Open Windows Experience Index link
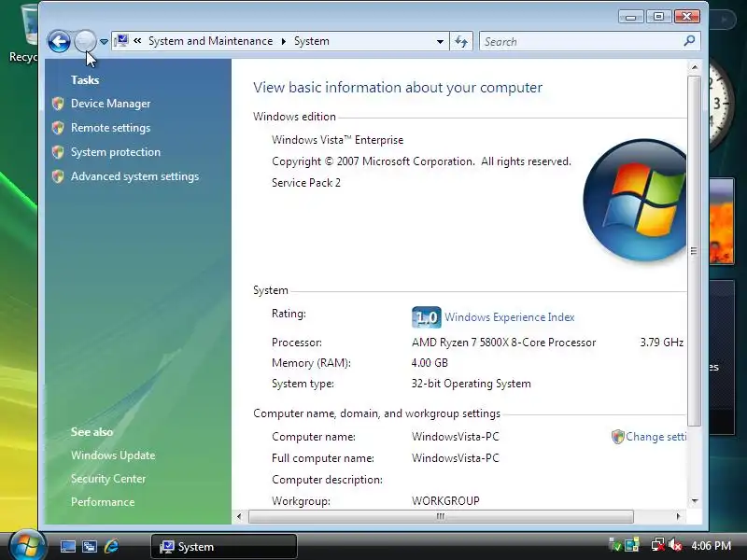This screenshot has height=560, width=747. [x=510, y=317]
